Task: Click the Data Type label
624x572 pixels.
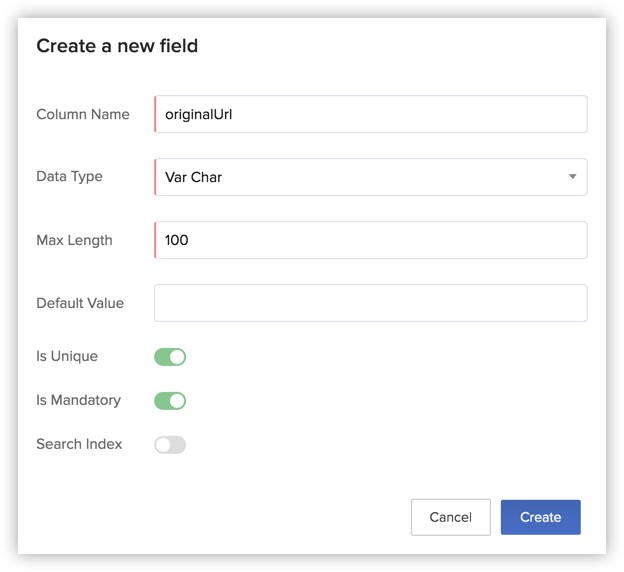Action: (69, 176)
